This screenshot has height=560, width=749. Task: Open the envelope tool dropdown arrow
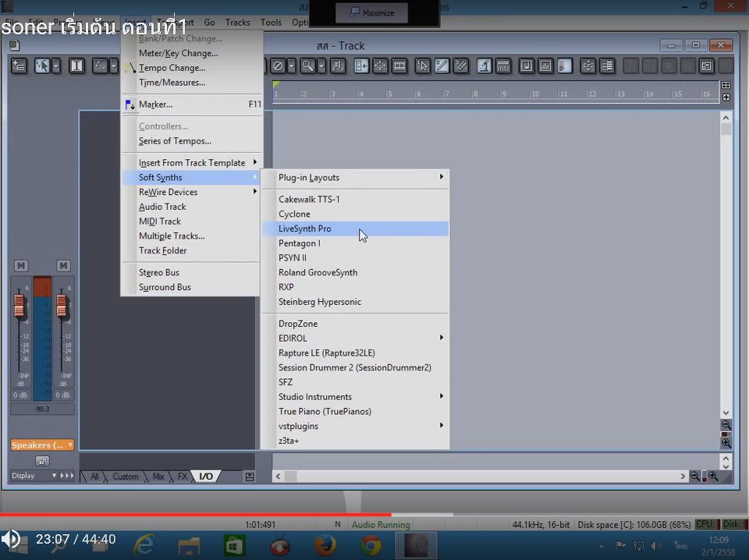click(114, 66)
